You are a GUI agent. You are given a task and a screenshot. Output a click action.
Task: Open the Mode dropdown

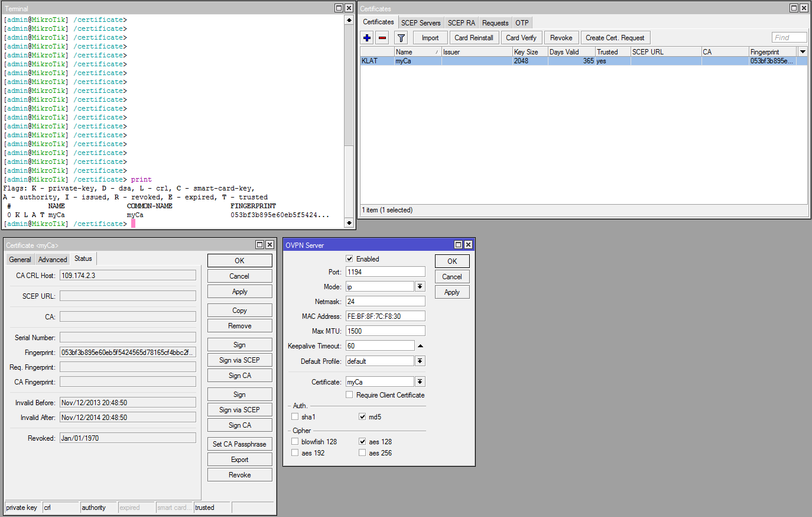click(x=420, y=287)
